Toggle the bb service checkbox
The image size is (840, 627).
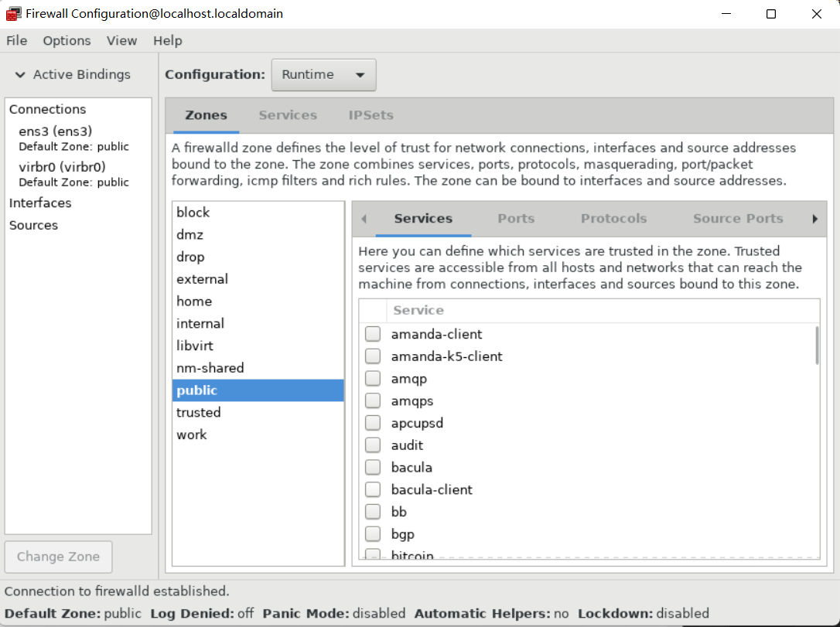tap(373, 512)
